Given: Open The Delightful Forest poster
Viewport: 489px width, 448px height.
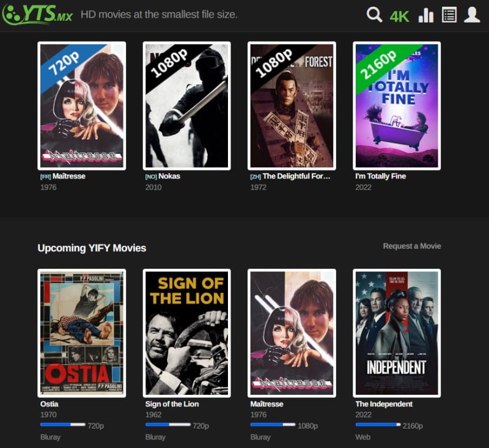Looking at the screenshot, I should pyautogui.click(x=292, y=106).
